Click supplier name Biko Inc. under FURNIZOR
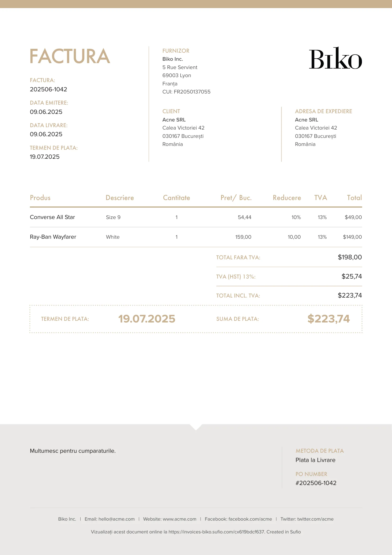392x555 pixels. [x=173, y=59]
